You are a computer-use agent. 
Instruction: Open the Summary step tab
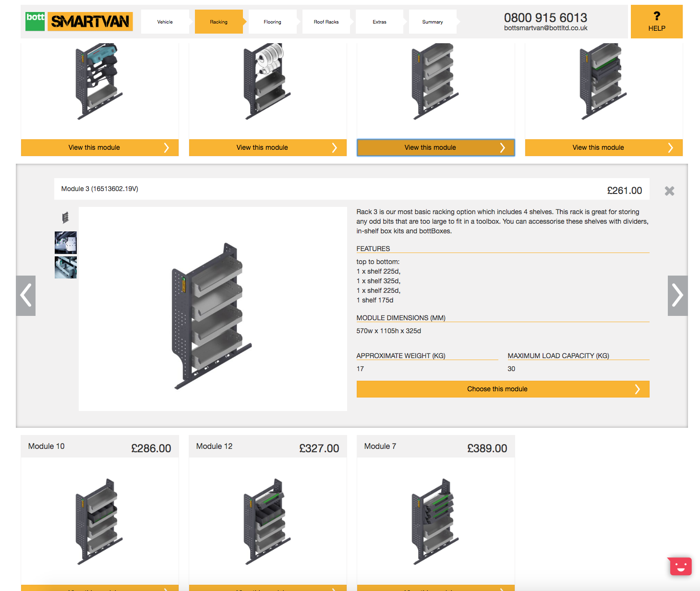pos(432,22)
